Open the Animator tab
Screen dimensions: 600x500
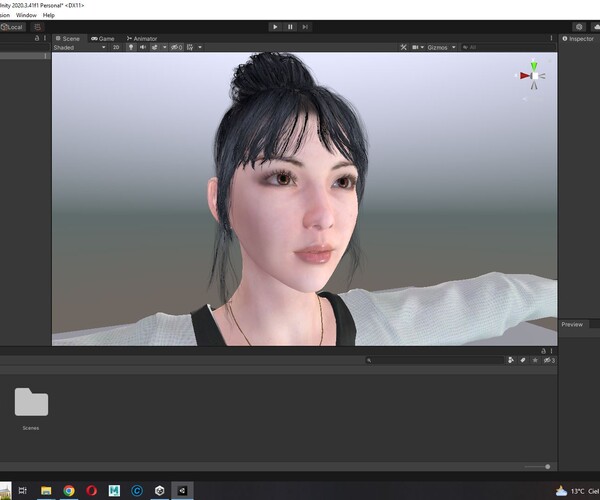142,39
